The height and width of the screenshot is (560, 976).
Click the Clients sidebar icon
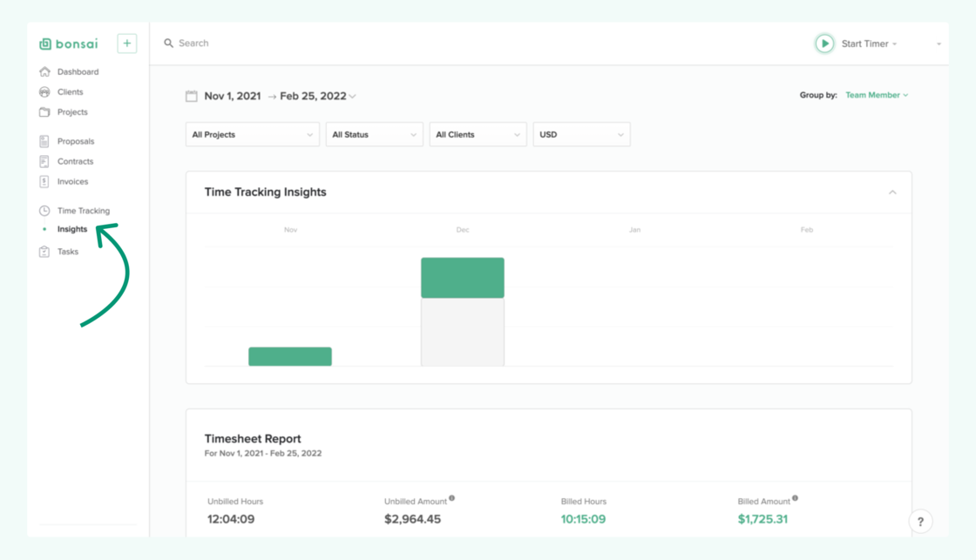pyautogui.click(x=44, y=92)
